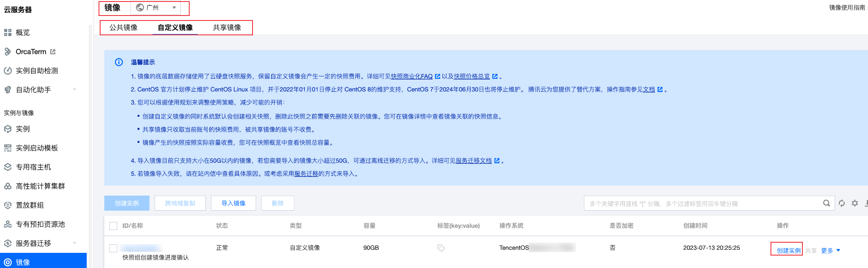Click the 自定义镜像 type cell in the row
Viewport: 868px width, 268px height.
pos(305,248)
